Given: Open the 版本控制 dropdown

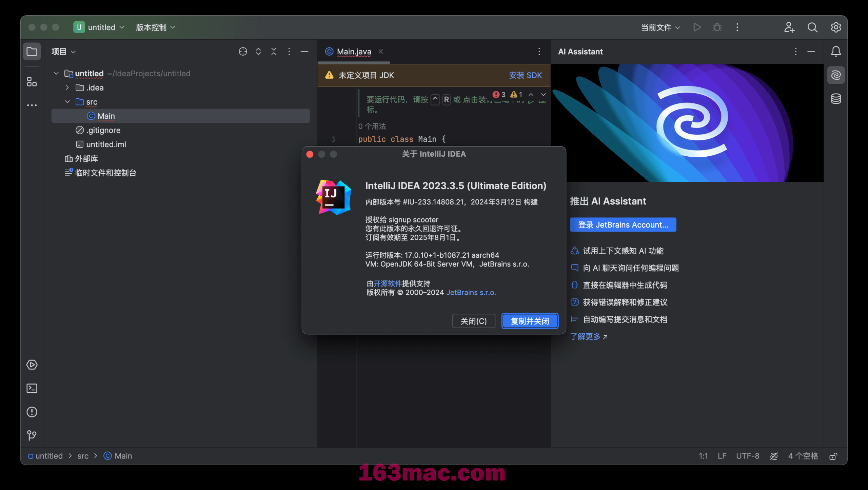Looking at the screenshot, I should tap(155, 27).
